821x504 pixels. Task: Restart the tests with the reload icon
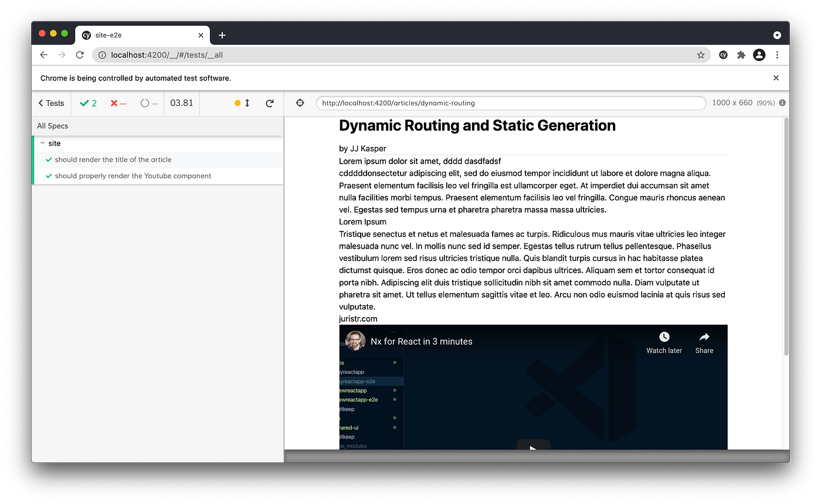270,103
